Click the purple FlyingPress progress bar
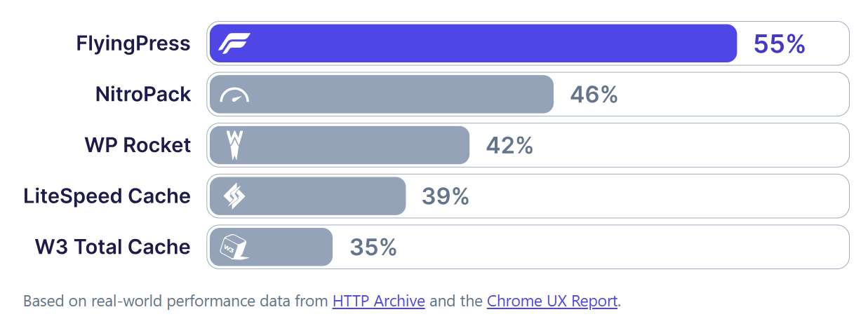 click(x=491, y=43)
